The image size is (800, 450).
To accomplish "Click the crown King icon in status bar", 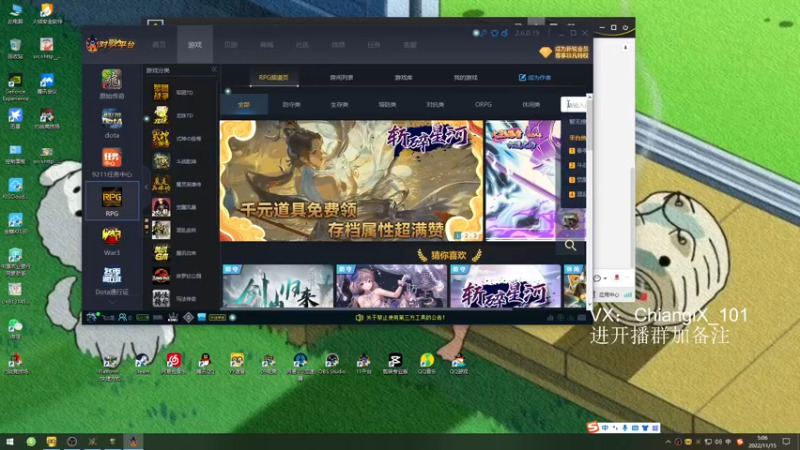I will pos(173,317).
